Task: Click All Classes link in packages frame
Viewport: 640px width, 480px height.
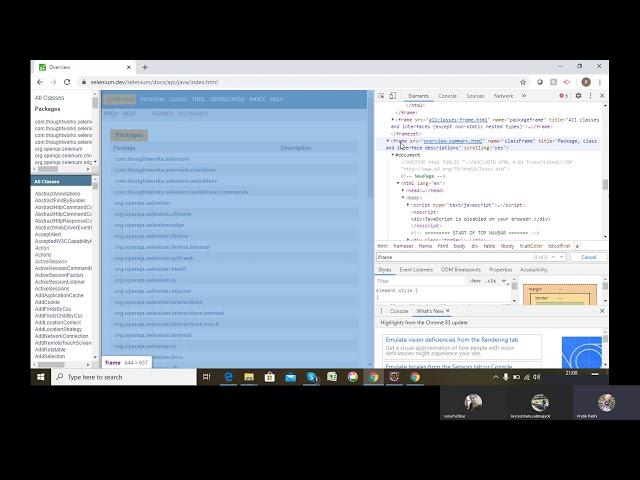Action: click(x=49, y=98)
